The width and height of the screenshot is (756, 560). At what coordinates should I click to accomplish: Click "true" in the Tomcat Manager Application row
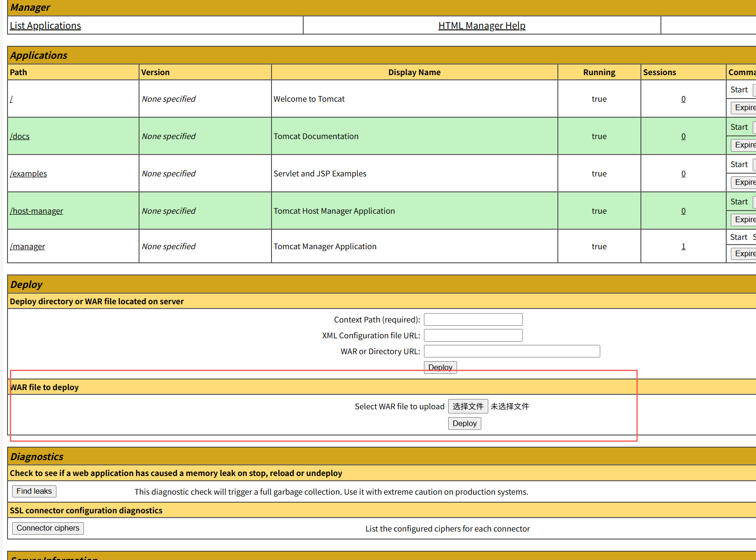599,246
